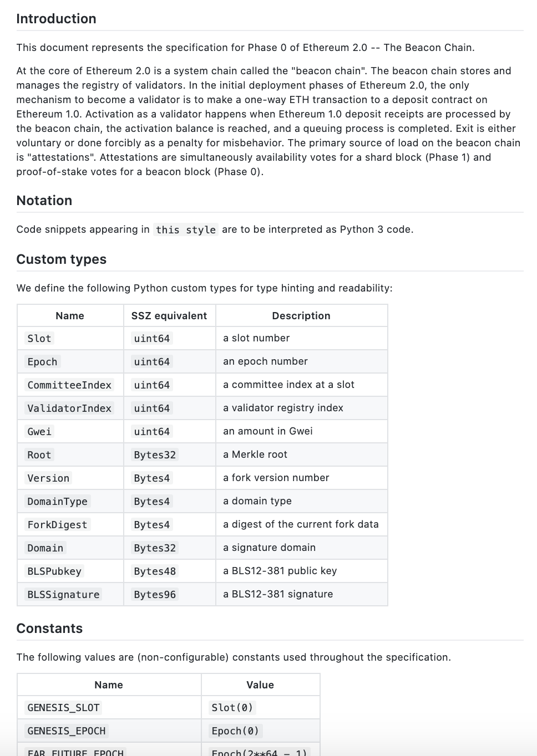Click 'a digest of the current fork data'
Image resolution: width=537 pixels, height=756 pixels.
[x=301, y=524]
